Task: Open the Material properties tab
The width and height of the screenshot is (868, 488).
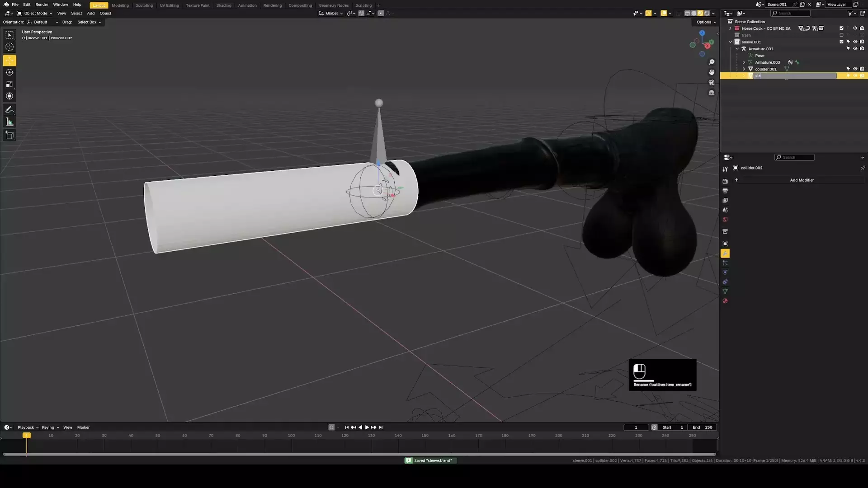Action: pos(725,301)
